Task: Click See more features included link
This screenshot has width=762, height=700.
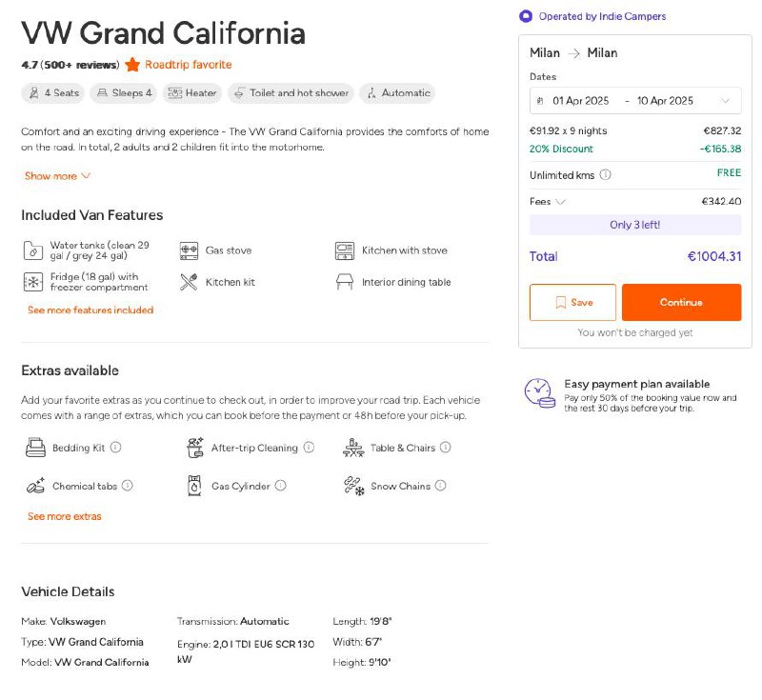Action: (90, 310)
